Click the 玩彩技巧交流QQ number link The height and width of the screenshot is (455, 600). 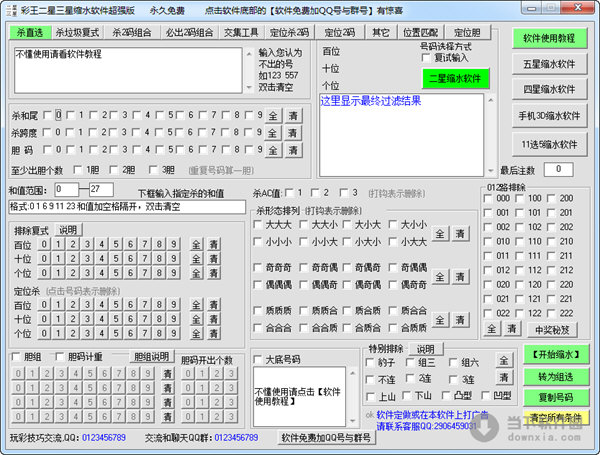tap(104, 437)
